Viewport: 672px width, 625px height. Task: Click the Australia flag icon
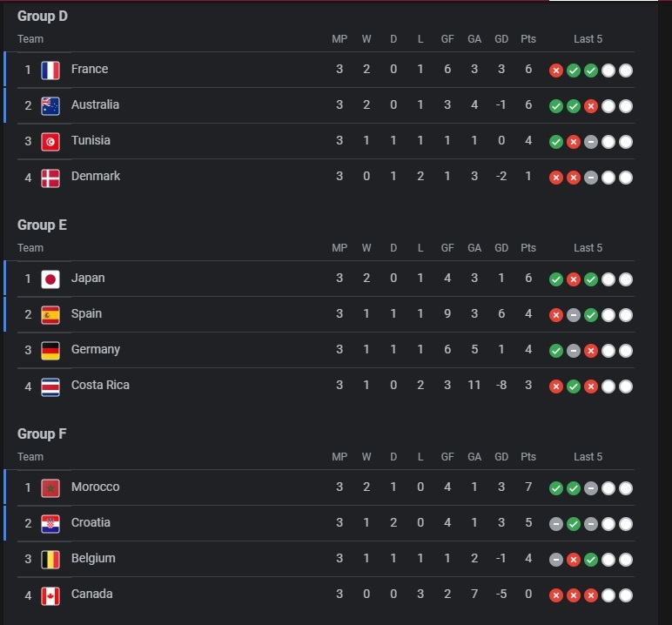pyautogui.click(x=50, y=106)
